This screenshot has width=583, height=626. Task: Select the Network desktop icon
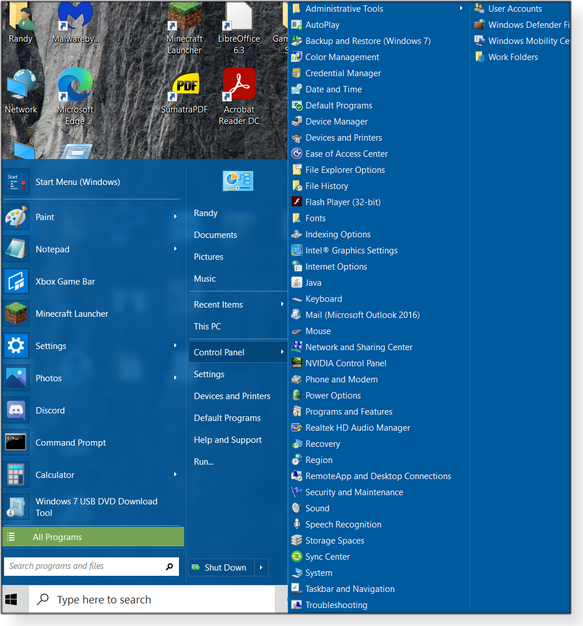pyautogui.click(x=21, y=92)
